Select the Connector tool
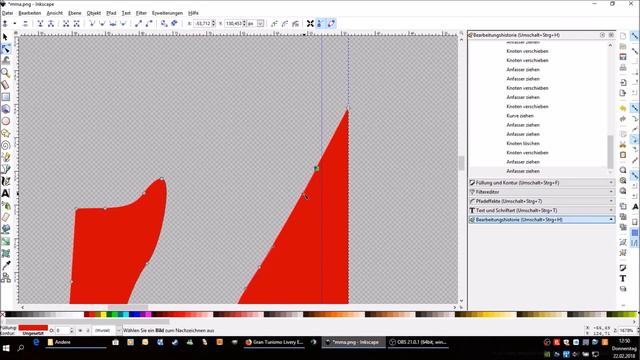Viewport: 640px width, 360px height. tap(6, 278)
